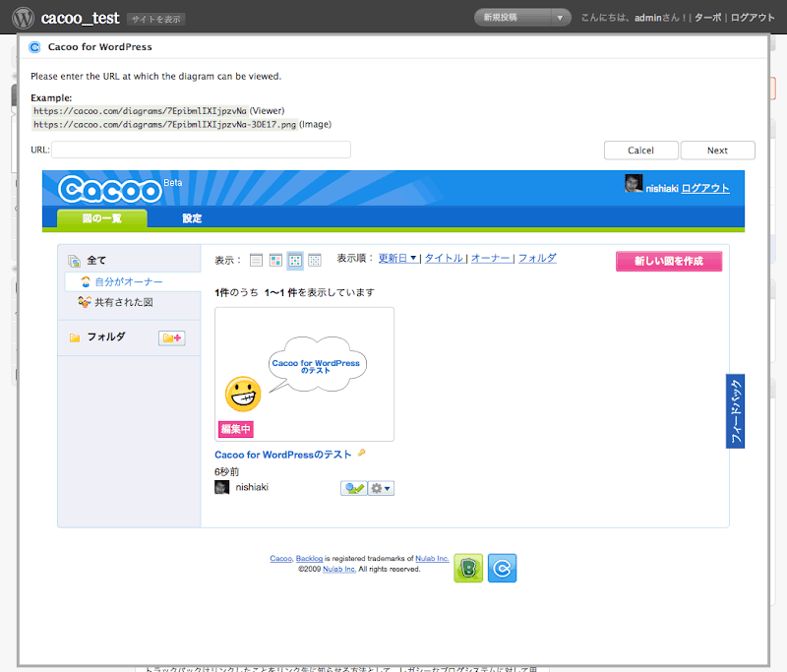Screen dimensions: 787x672
Task: Click the 新規投稿 button
Action: coord(513,18)
